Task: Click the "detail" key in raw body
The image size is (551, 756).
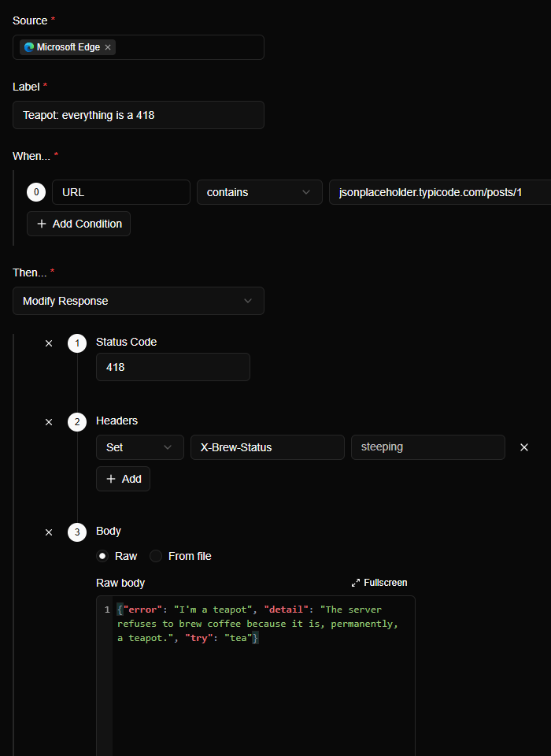Action: pyautogui.click(x=287, y=610)
